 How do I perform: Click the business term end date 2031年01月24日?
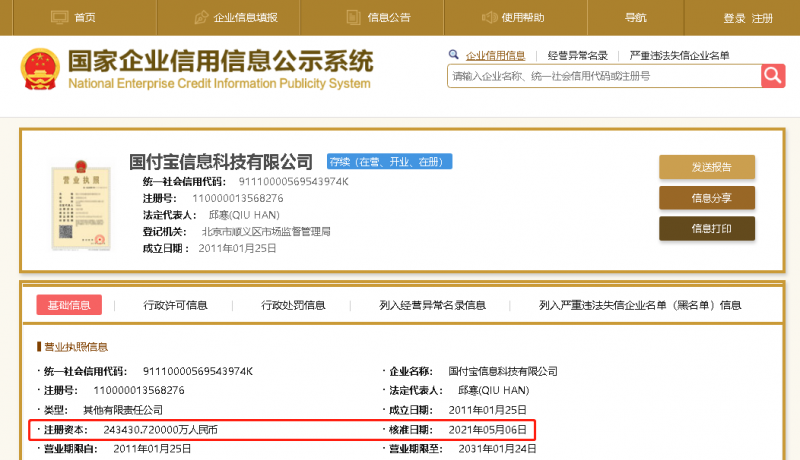click(497, 449)
